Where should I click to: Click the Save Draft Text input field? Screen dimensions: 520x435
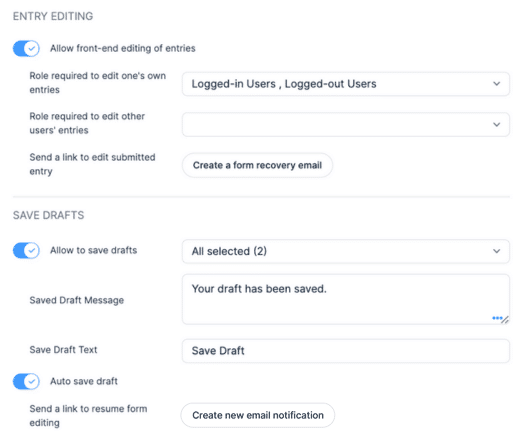[x=346, y=351]
